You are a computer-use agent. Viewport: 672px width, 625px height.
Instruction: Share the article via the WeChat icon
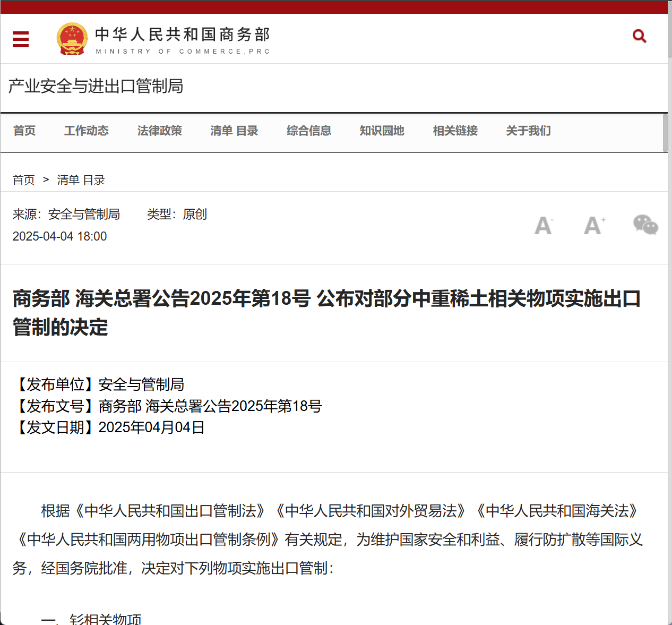[645, 225]
